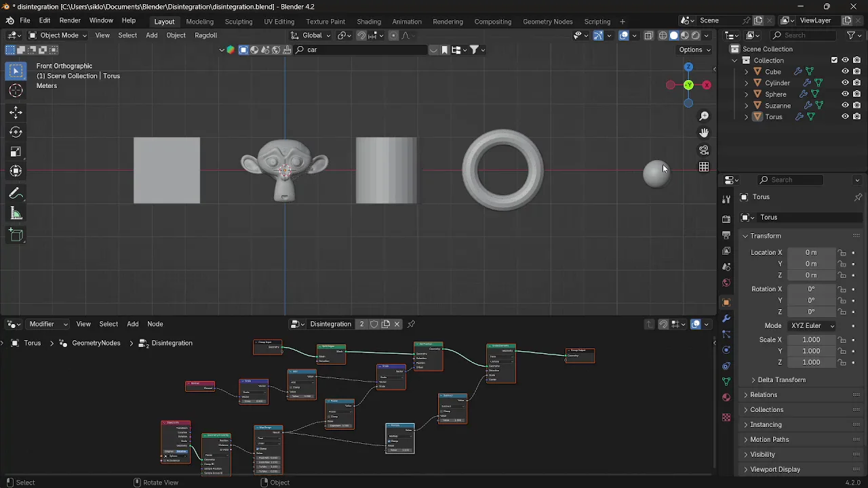Open the Edit menu
Viewport: 868px width, 488px height.
click(x=44, y=20)
